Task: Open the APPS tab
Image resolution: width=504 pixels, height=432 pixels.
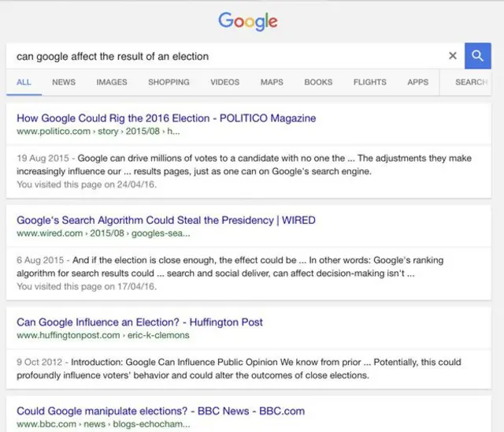Action: 417,82
